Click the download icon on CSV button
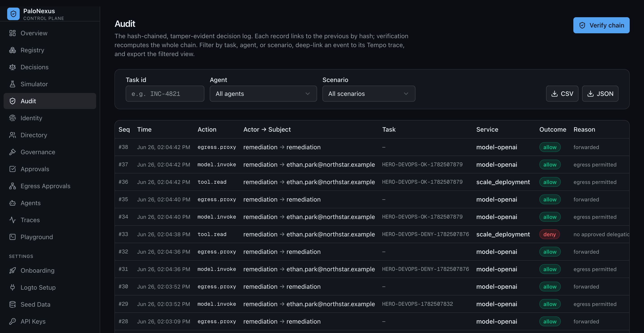The height and width of the screenshot is (333, 644). tap(554, 94)
